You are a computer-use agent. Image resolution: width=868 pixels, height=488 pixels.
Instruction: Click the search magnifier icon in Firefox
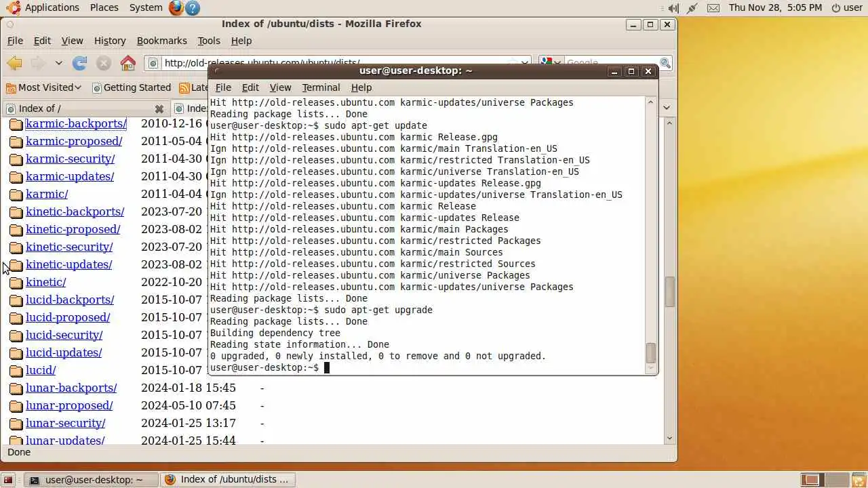tap(665, 63)
